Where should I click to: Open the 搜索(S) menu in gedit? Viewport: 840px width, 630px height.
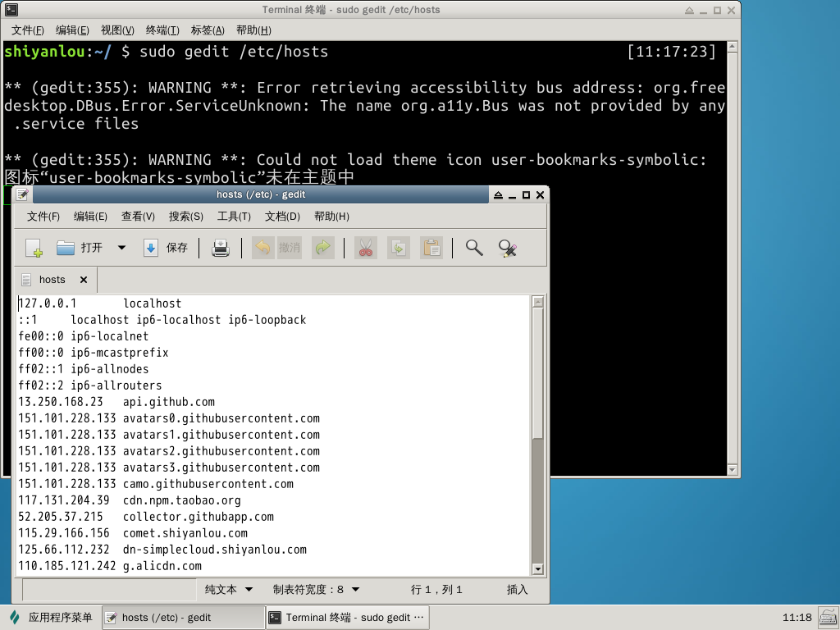pos(185,217)
